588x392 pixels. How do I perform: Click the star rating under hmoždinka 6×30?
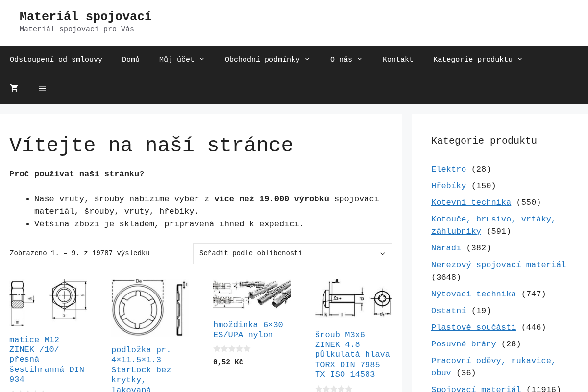click(x=232, y=349)
